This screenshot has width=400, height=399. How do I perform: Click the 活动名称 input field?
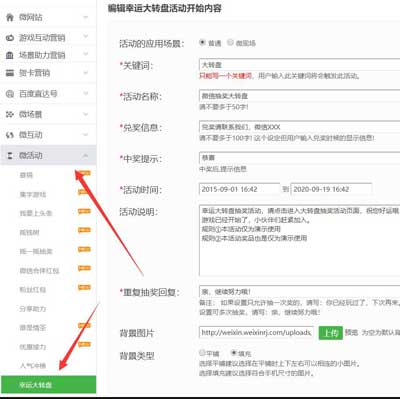[x=299, y=96]
